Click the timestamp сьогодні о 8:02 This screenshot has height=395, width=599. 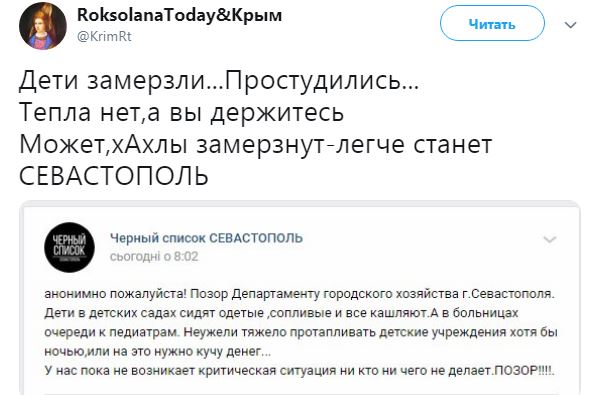click(x=154, y=257)
